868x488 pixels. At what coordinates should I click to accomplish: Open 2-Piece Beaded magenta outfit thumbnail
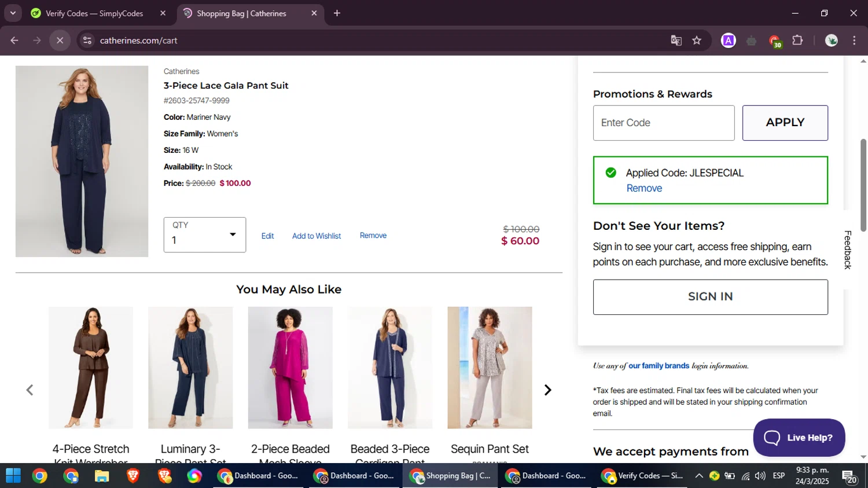[290, 368]
